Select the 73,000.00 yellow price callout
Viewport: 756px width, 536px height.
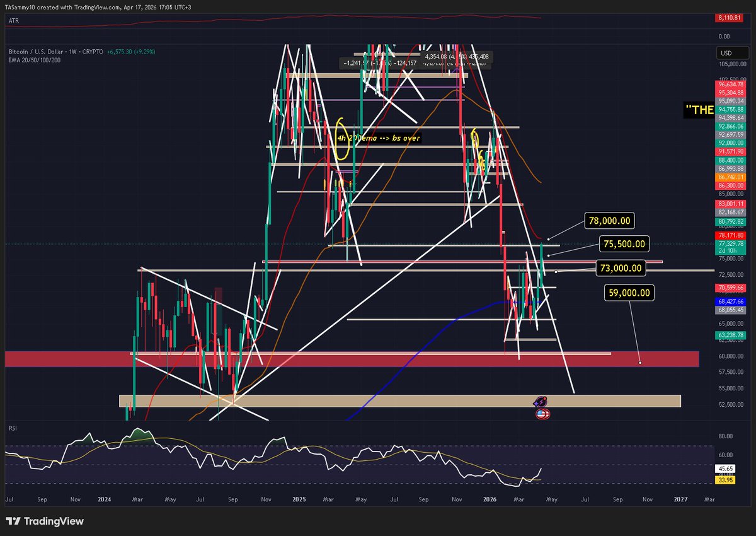coord(621,268)
